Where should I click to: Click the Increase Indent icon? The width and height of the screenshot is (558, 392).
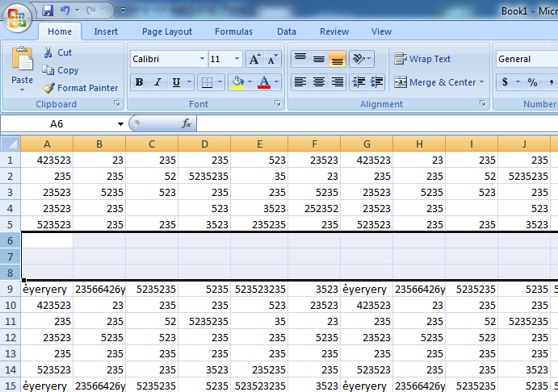[x=376, y=82]
